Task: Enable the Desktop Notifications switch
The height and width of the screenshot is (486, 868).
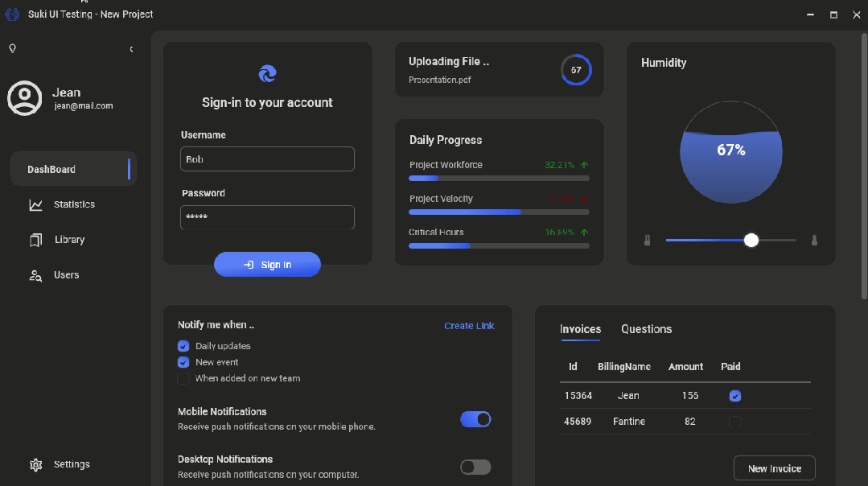Action: click(x=475, y=467)
